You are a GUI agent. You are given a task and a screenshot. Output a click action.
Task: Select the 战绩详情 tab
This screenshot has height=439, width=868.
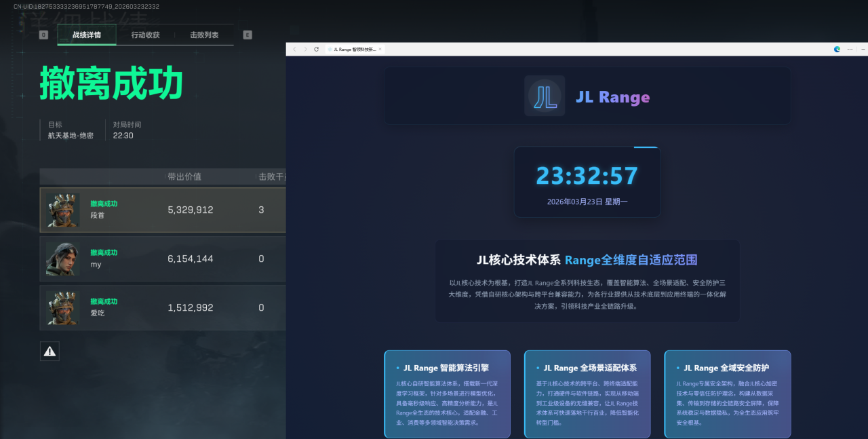87,35
